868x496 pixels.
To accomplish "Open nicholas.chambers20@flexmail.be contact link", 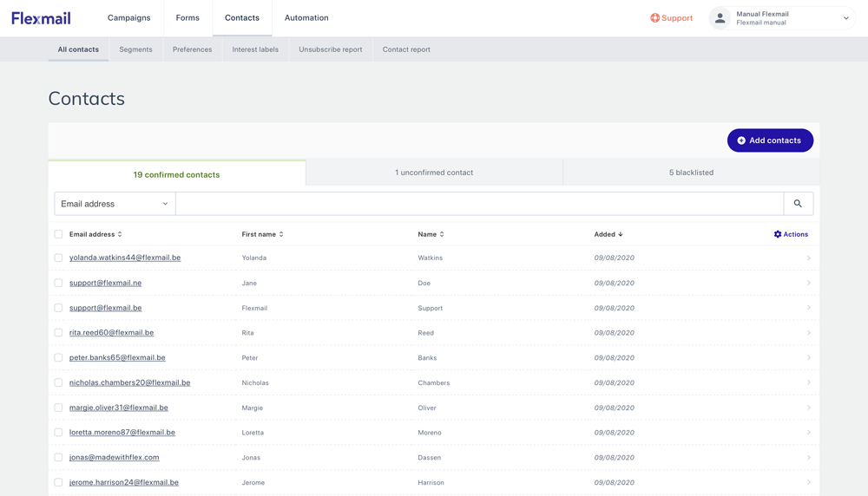I will 129,382.
